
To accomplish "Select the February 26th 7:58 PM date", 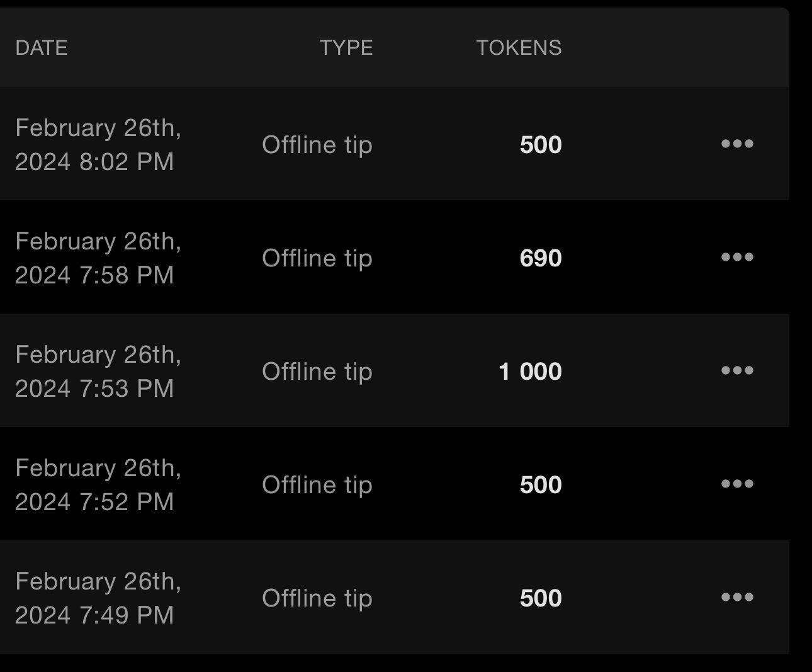I will (98, 258).
